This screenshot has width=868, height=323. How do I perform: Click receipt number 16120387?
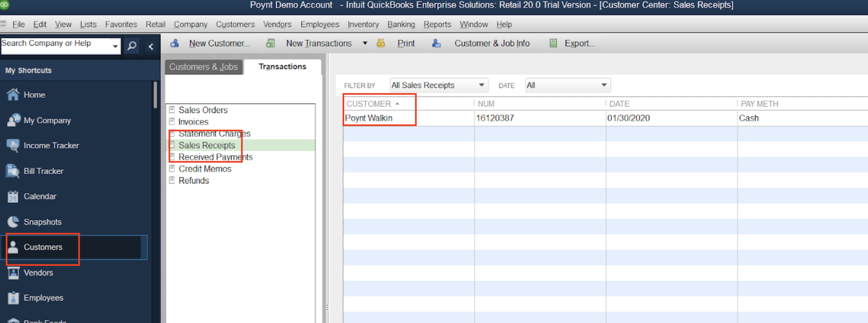[540, 118]
